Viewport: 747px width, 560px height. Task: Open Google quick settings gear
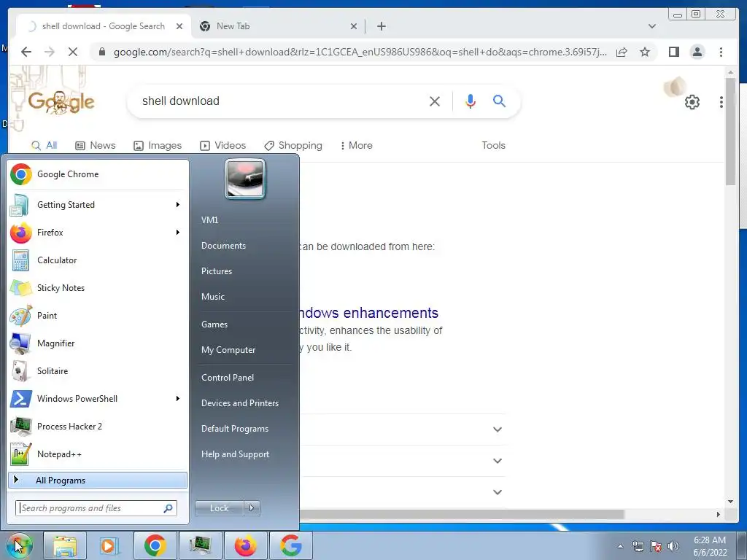[x=692, y=102]
